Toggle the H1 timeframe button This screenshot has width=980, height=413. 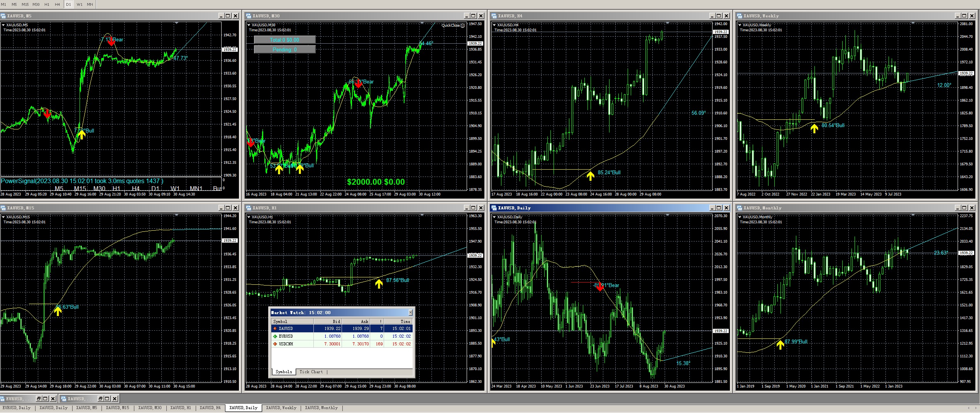[x=47, y=4]
